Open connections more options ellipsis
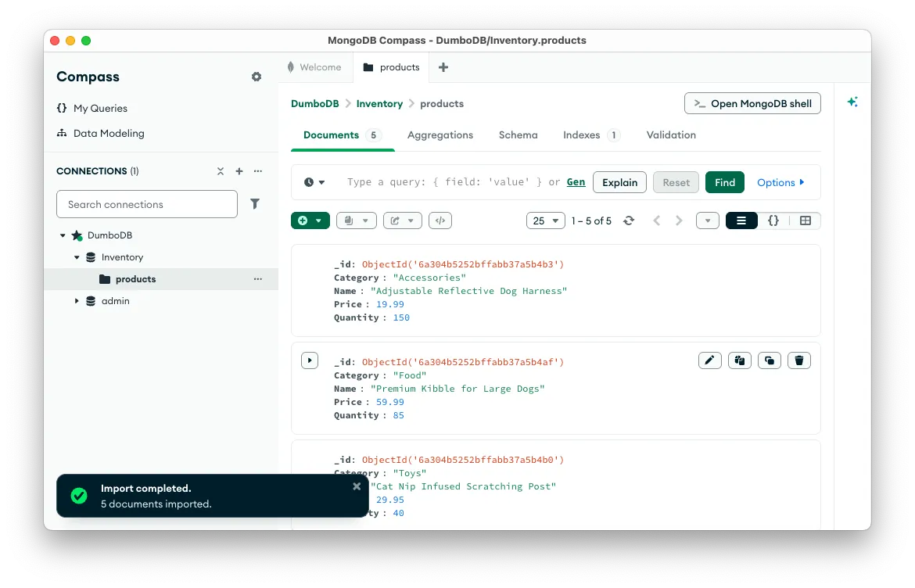915x588 pixels. [x=258, y=171]
